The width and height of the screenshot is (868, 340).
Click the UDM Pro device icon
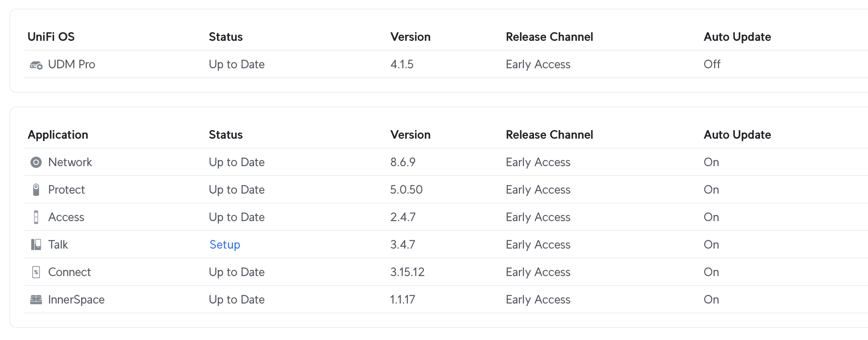36,65
